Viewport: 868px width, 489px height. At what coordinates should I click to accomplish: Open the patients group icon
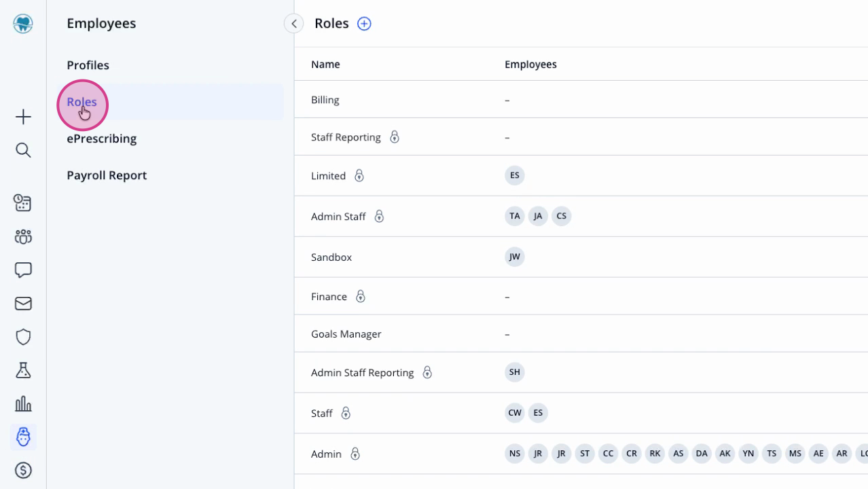coord(23,236)
